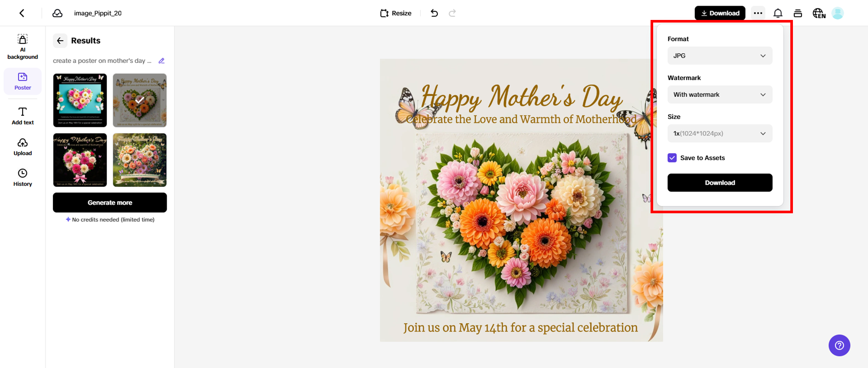868x368 pixels.
Task: Click the 'Format' label in download panel
Action: (x=678, y=39)
